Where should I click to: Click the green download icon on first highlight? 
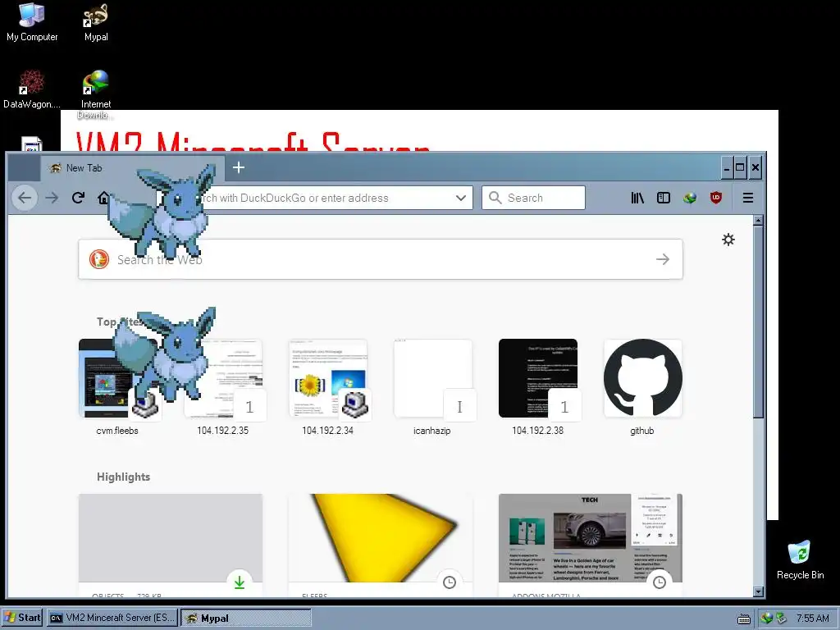[x=240, y=582]
